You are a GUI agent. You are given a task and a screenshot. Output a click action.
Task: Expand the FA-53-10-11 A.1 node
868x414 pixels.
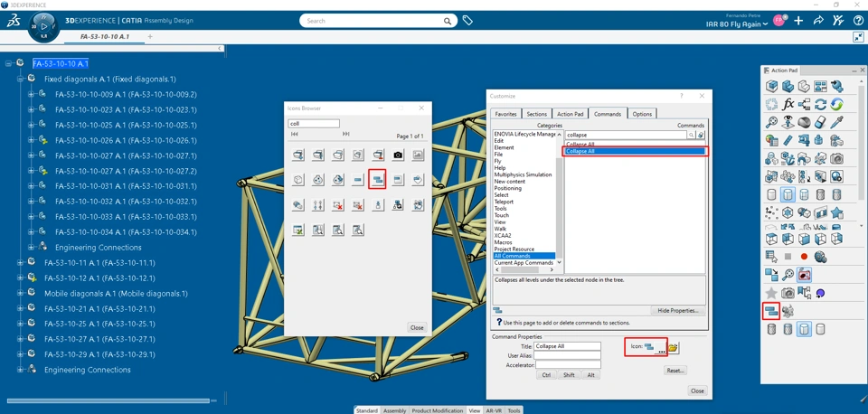point(19,262)
